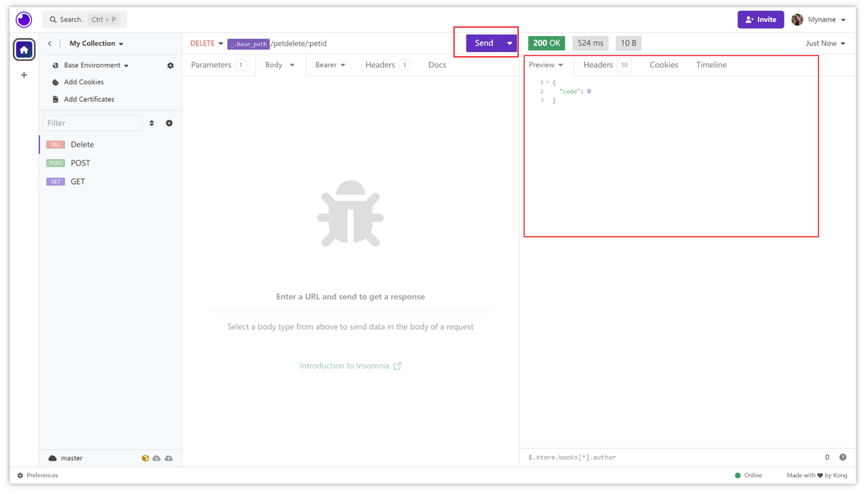Screen dimensions: 868x494
Task: Switch to the Cookies response tab
Action: (x=664, y=65)
